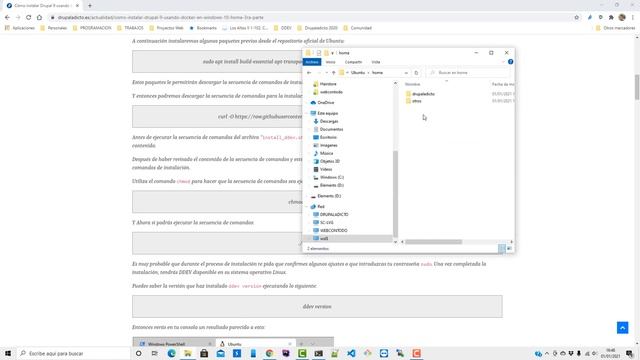This screenshot has width=640, height=360.
Task: Expand the Explorer ribbon chevron
Action: (x=503, y=62)
